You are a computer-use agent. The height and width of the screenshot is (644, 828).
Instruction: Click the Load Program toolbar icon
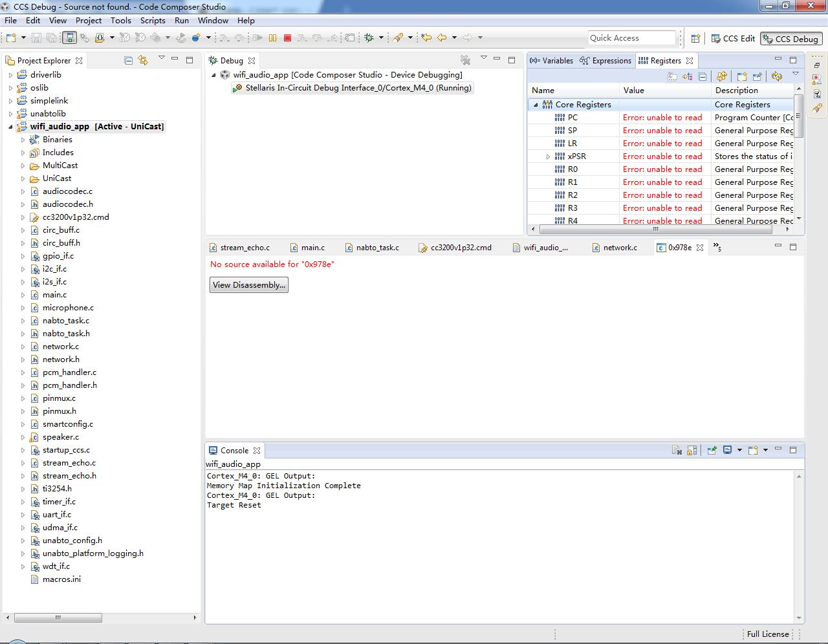pyautogui.click(x=100, y=38)
